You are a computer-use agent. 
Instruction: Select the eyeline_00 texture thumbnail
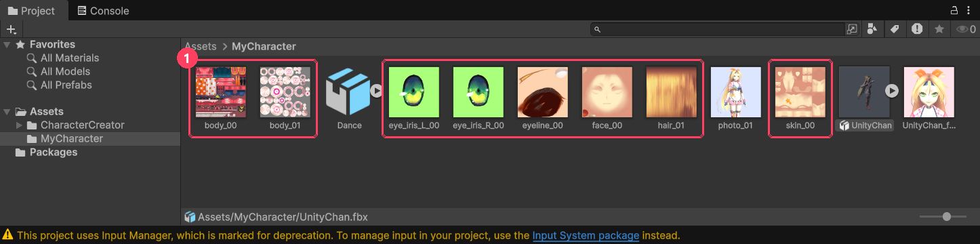(542, 92)
